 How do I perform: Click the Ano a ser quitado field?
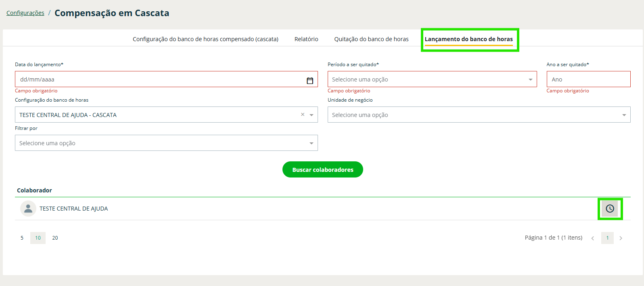(x=588, y=79)
